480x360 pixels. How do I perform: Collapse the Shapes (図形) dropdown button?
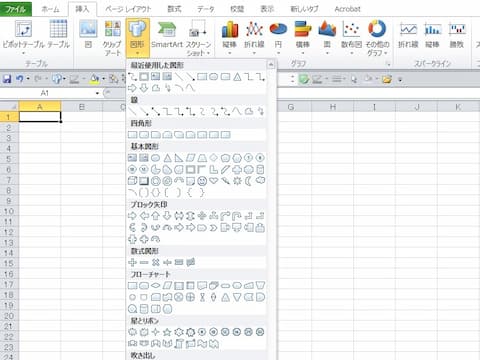coord(137,37)
